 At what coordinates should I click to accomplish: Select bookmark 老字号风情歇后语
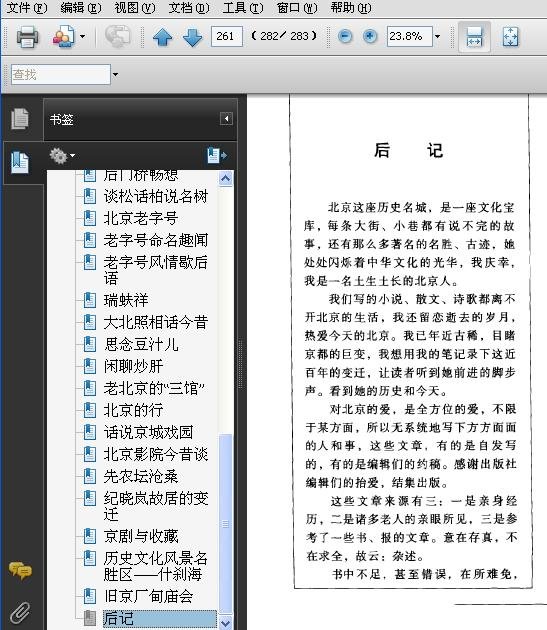[156, 270]
